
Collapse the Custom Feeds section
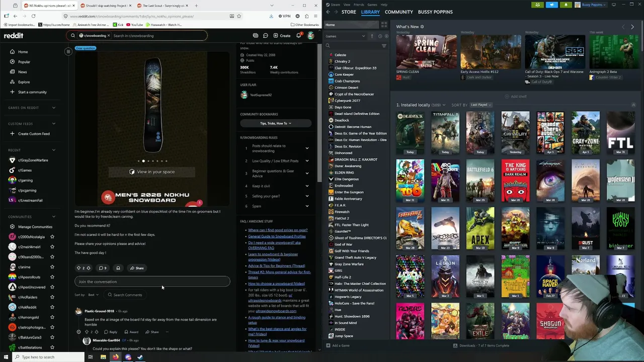[54, 124]
